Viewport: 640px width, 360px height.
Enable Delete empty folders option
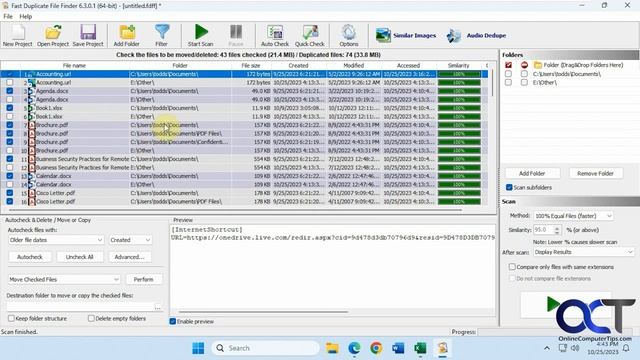click(91, 318)
